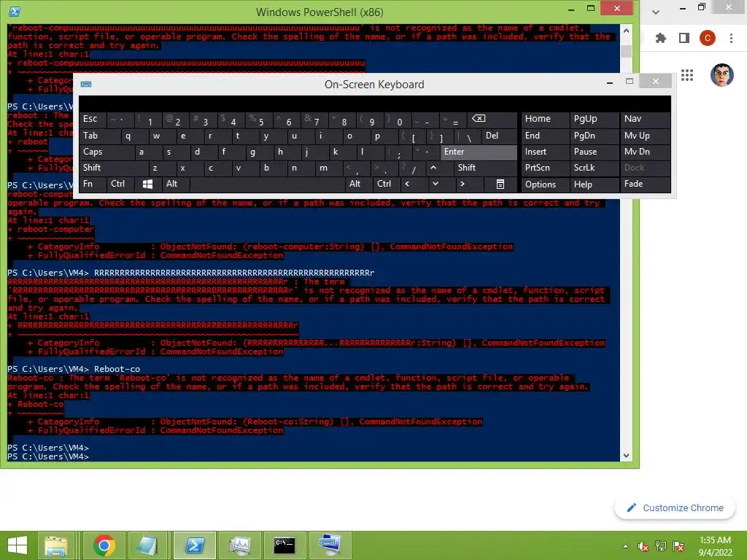Click the Nav key on keyboard
This screenshot has height=560, width=747.
(645, 119)
